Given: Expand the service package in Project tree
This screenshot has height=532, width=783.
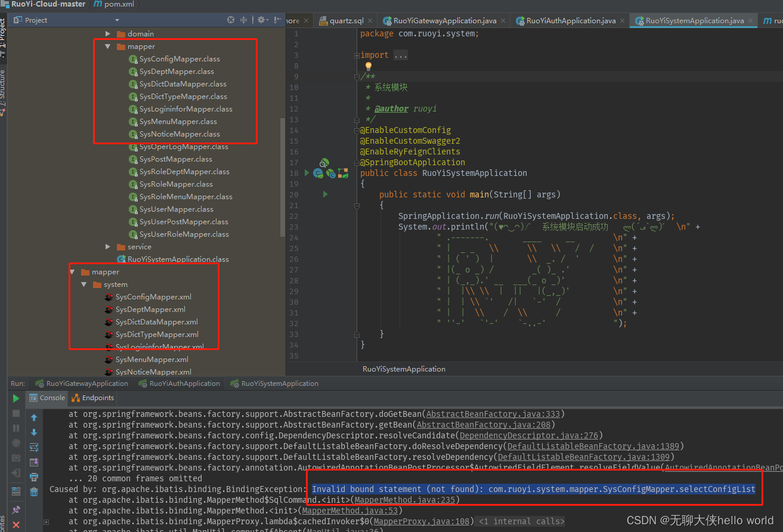Looking at the screenshot, I should 108,246.
